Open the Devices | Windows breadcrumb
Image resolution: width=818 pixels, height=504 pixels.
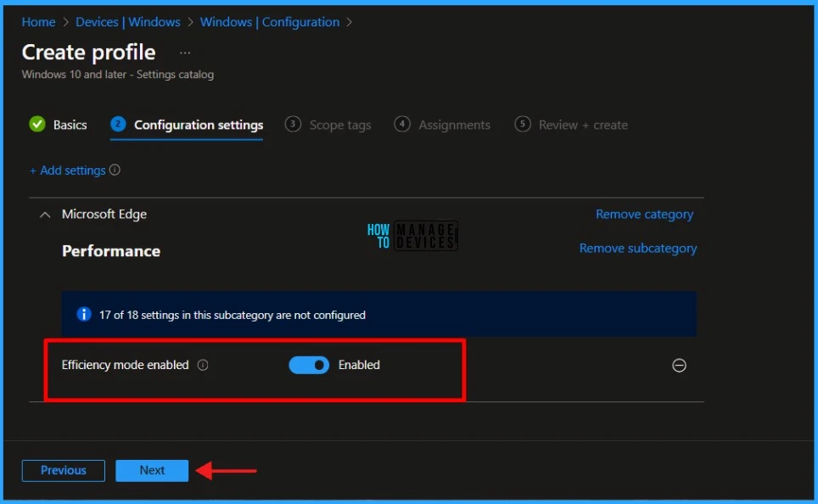128,22
